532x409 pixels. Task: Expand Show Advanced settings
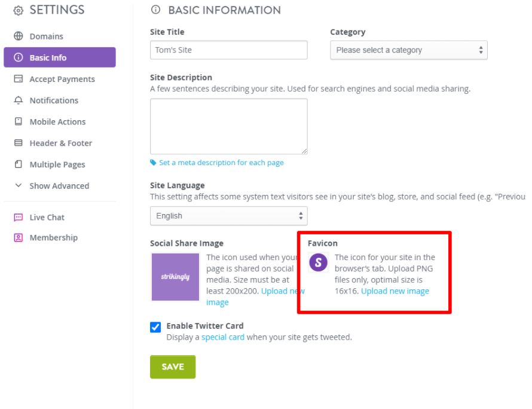(x=59, y=186)
